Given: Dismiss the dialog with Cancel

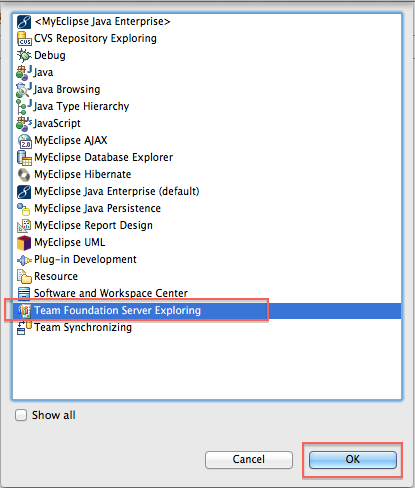Looking at the screenshot, I should click(249, 459).
